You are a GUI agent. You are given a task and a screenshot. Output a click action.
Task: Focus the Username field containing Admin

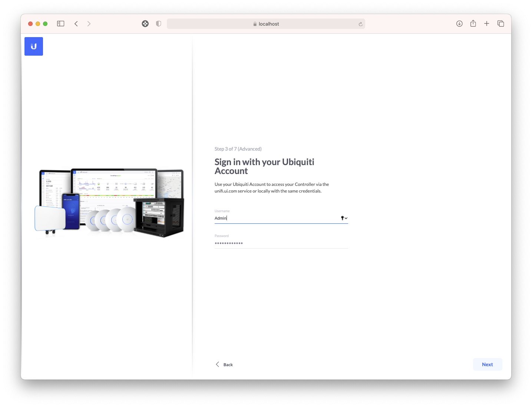pyautogui.click(x=281, y=218)
